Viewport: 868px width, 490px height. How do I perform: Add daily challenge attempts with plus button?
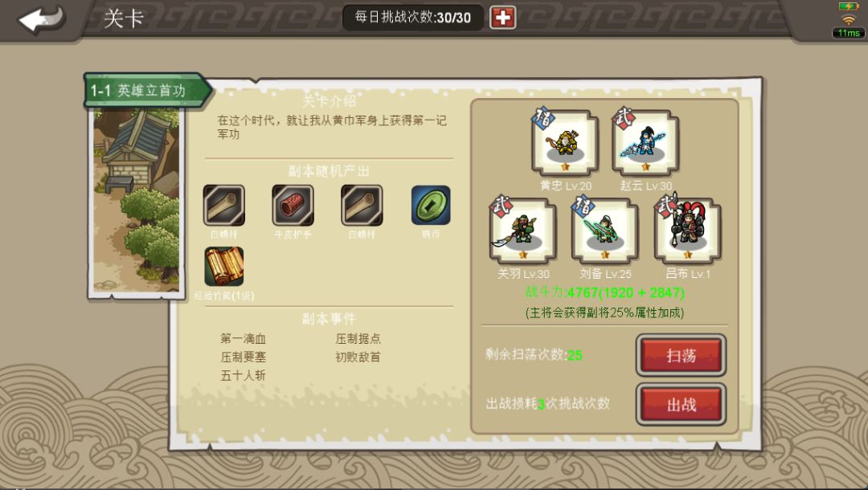click(x=502, y=18)
